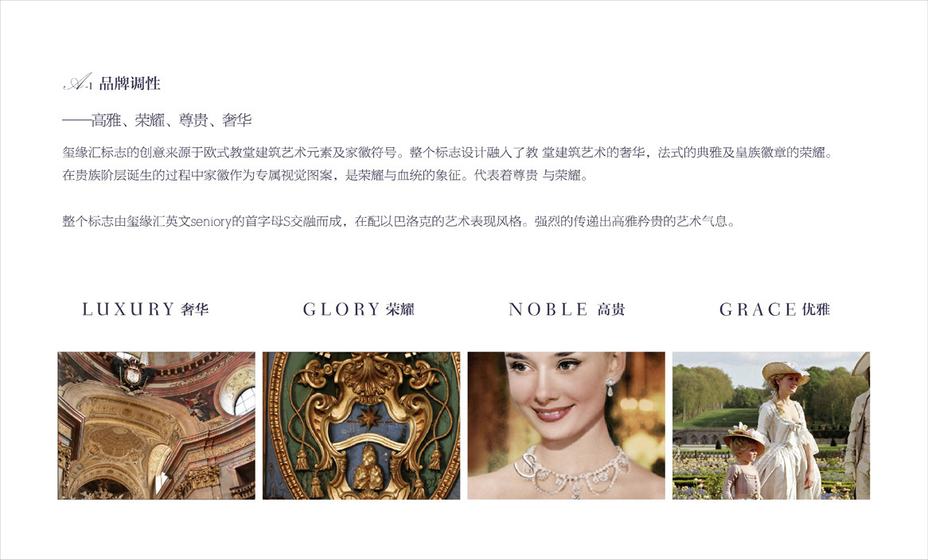
Task: Click the woman's earring in portrait
Action: pos(610,388)
